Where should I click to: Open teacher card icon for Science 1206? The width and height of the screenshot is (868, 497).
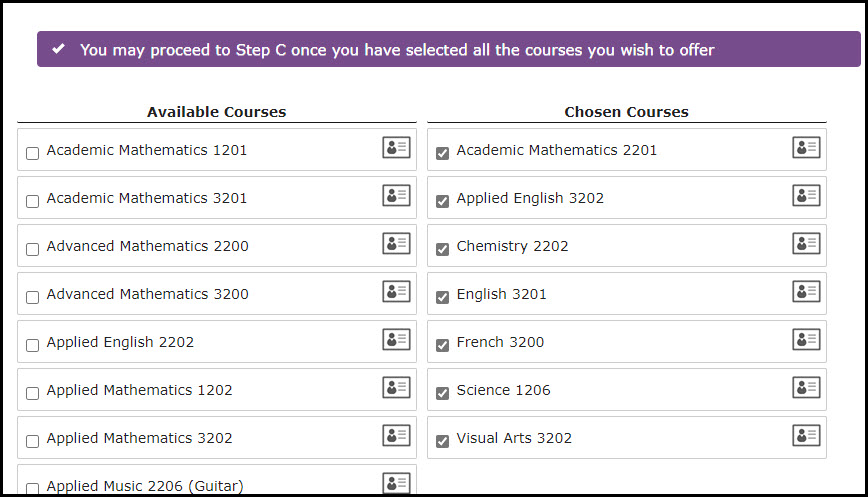806,387
